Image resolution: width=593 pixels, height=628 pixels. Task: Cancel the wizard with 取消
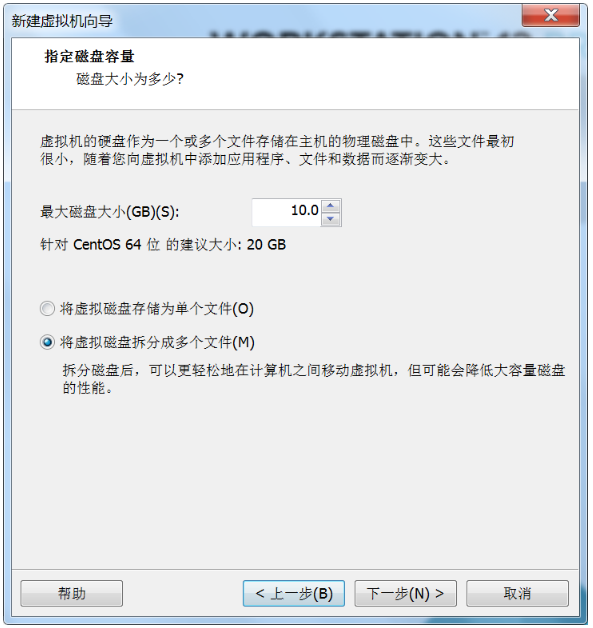coord(517,593)
